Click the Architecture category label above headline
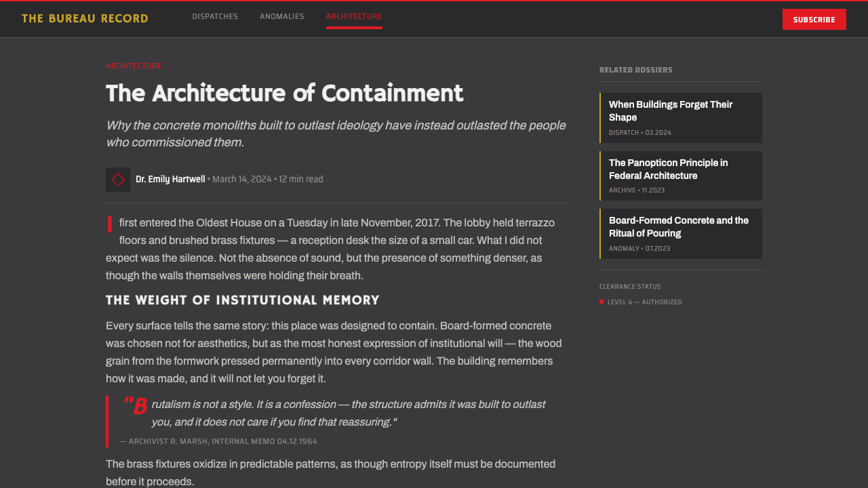The width and height of the screenshot is (868, 488). point(134,66)
